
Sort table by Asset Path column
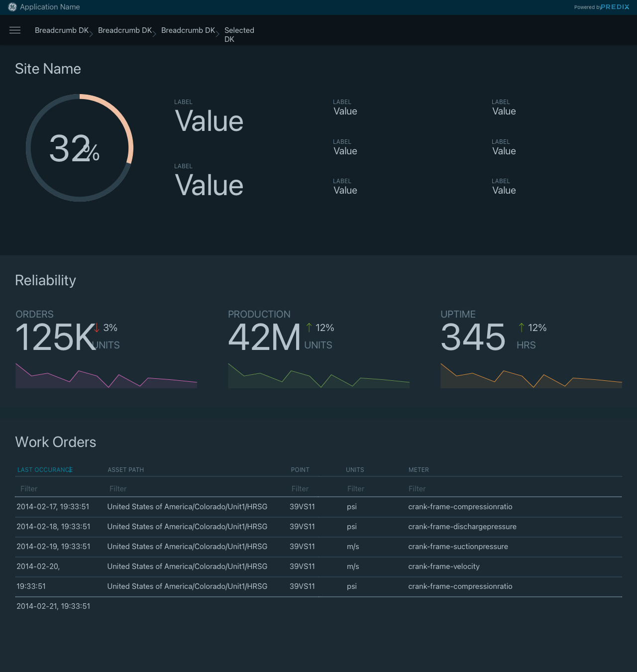pos(125,470)
